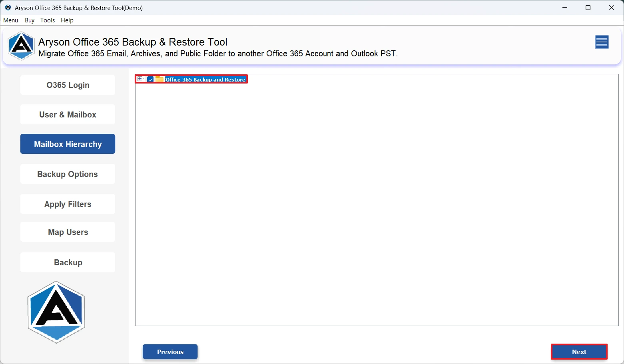Minimize the Aryson window
Screen dimensions: 624x364
click(565, 8)
